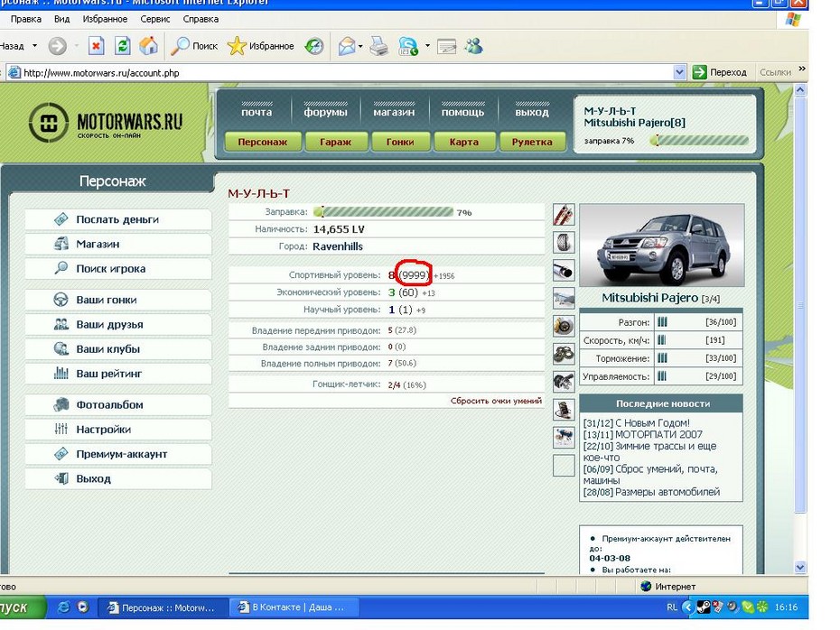The width and height of the screenshot is (840, 630).
Task: Open the Поиск search toolbar button
Action: 194,46
